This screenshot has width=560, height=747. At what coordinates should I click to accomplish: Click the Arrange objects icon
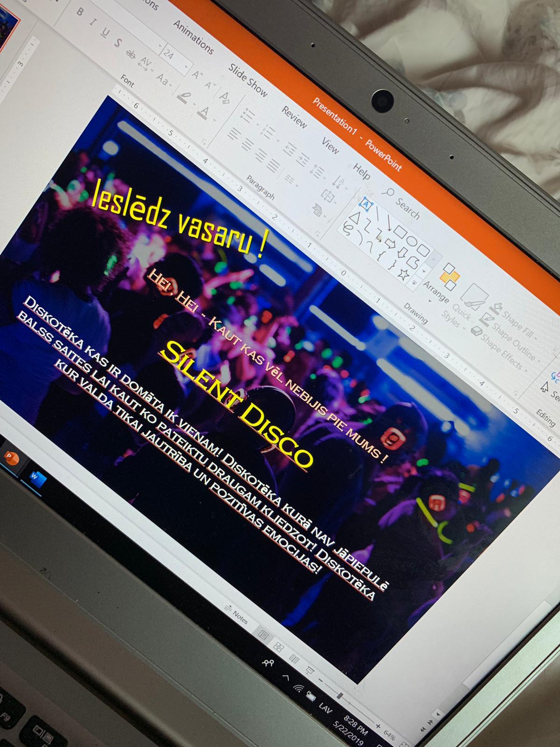449,276
